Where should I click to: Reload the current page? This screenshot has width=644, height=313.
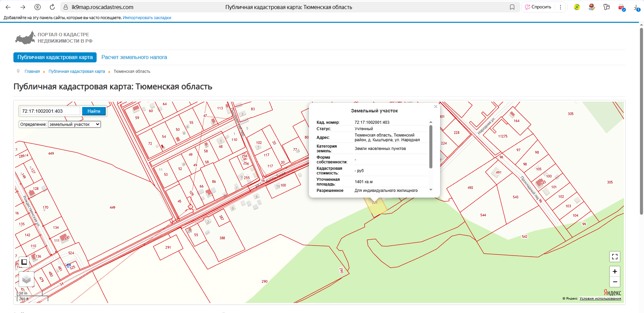[52, 7]
